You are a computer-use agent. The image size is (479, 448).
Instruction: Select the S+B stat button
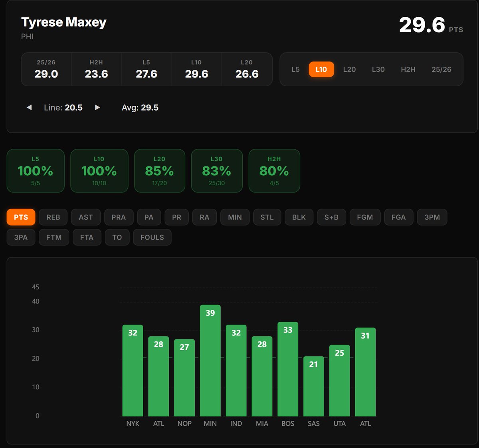point(331,217)
